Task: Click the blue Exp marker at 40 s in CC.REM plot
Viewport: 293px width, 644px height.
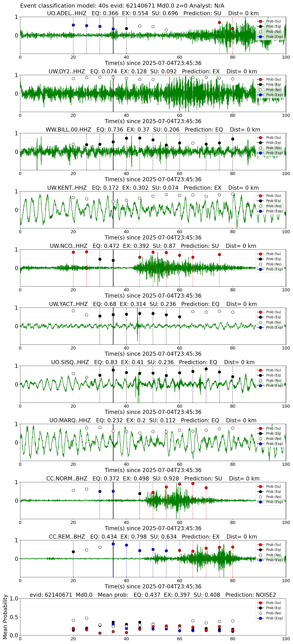Action: pos(126,545)
